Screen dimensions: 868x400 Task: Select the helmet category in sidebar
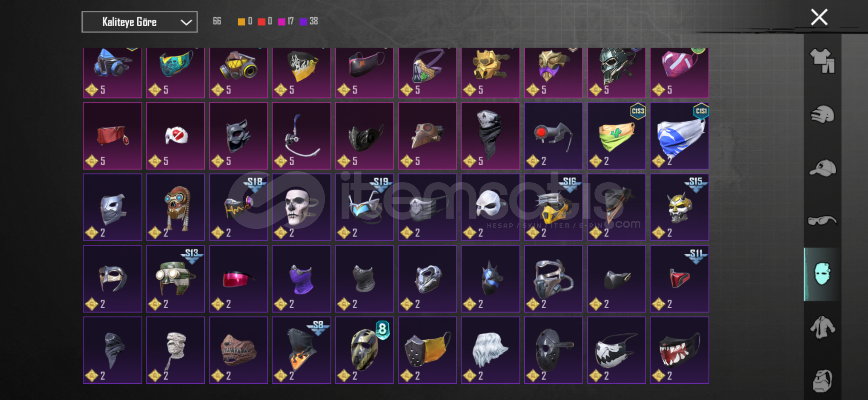tap(822, 114)
